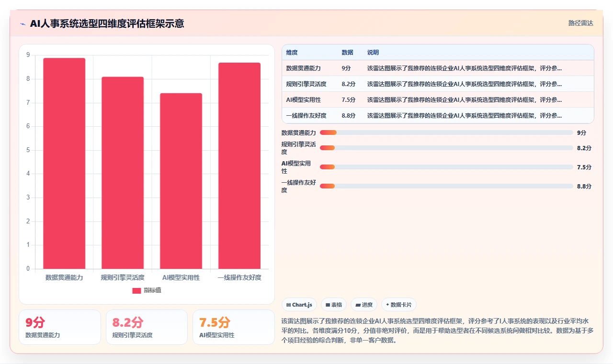The width and height of the screenshot is (613, 364).
Task: Click the 7.5分 value in table
Action: (349, 99)
